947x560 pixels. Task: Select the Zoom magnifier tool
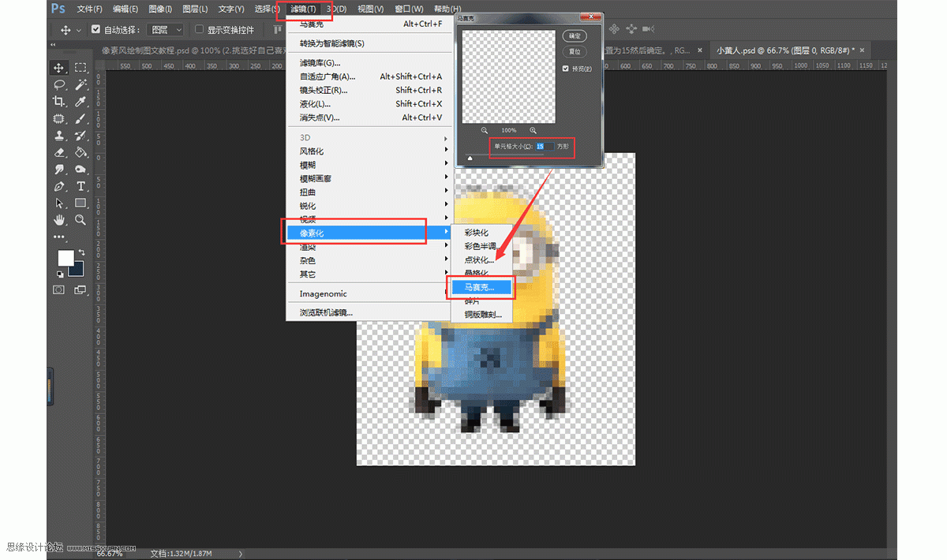[x=80, y=220]
